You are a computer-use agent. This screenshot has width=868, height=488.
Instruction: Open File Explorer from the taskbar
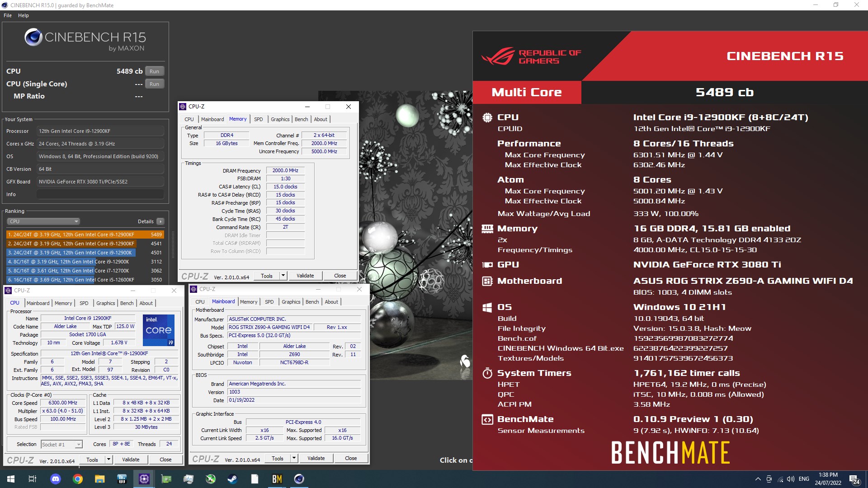tap(100, 479)
